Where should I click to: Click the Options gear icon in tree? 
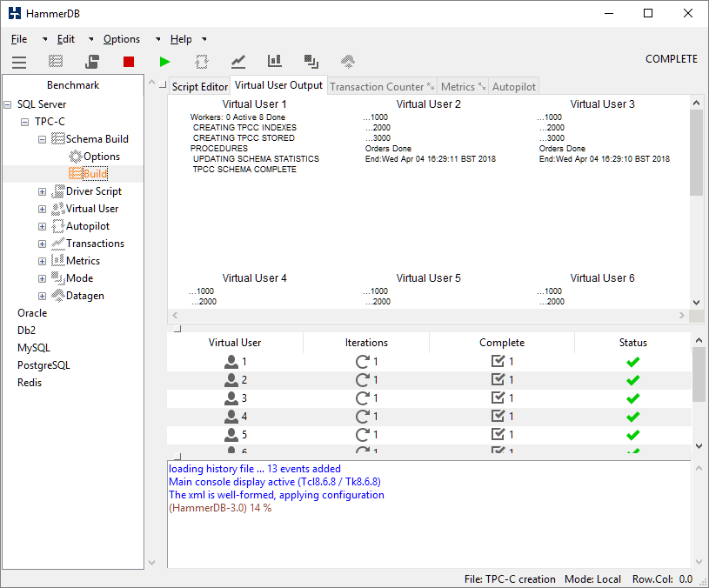(x=75, y=157)
